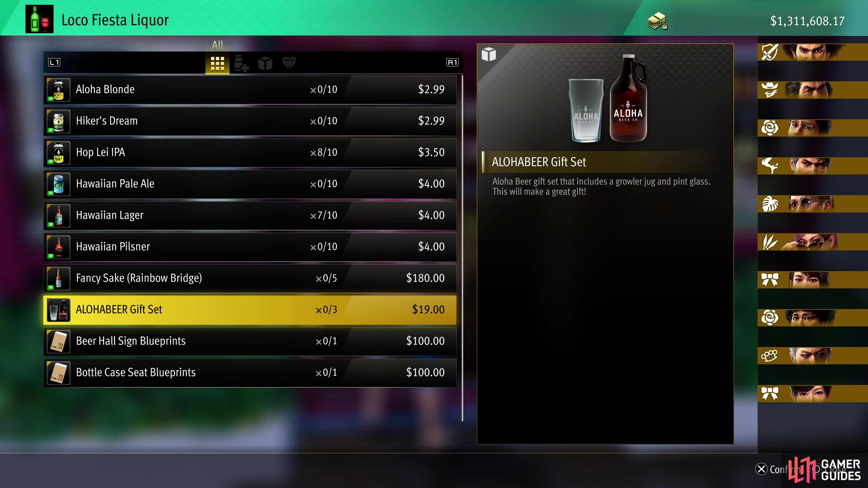
Task: Click the Bottle Case Seat Blueprints envelope icon
Action: 58,373
